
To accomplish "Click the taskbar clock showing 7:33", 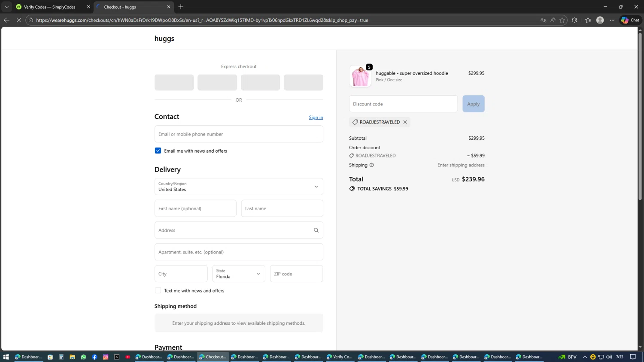I will coord(620,357).
